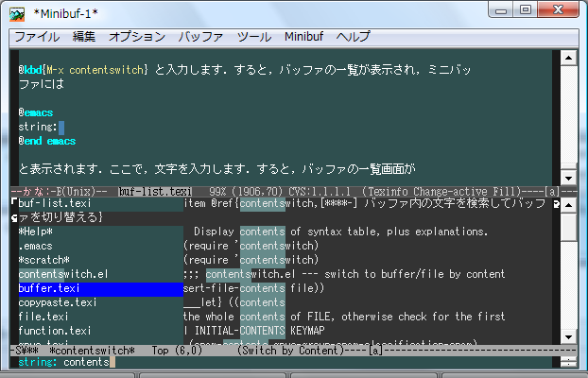Click the buffer list pane scroll-up arrow
This screenshot has height=378, width=588.
coord(566,205)
